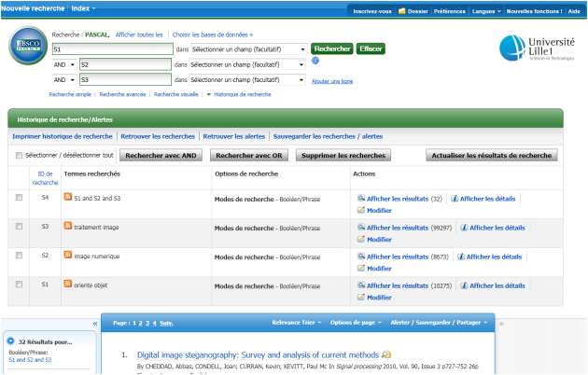This screenshot has height=375, width=588.
Task: Open field selector dropdown for S2 line
Action: [247, 64]
